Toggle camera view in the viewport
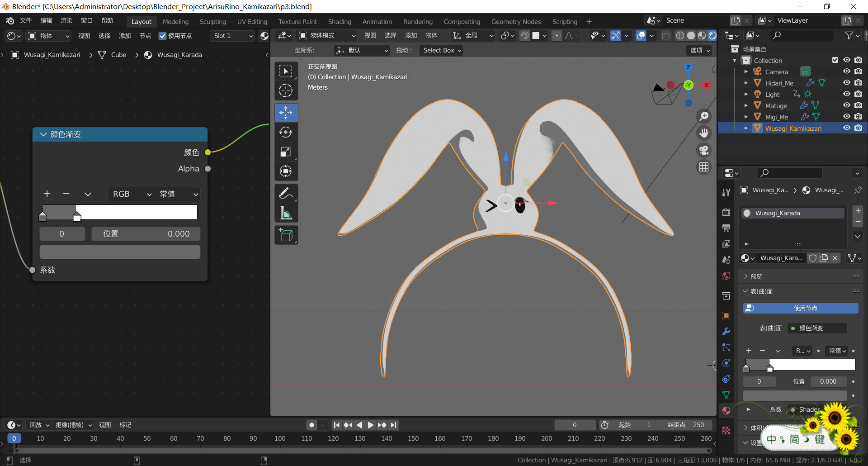Screen dimensions: 868x466 click(704, 150)
